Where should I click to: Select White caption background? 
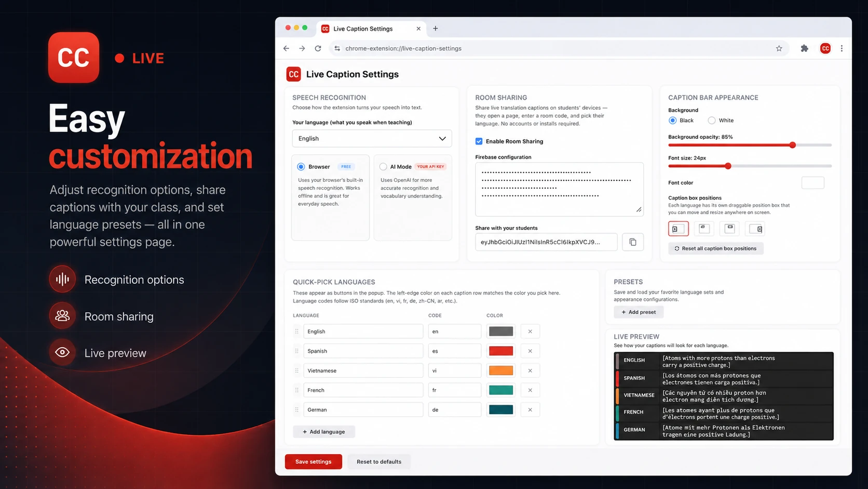[x=712, y=121]
